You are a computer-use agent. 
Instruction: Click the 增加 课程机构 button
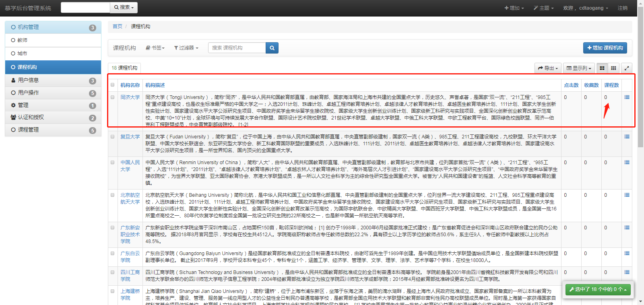(605, 48)
